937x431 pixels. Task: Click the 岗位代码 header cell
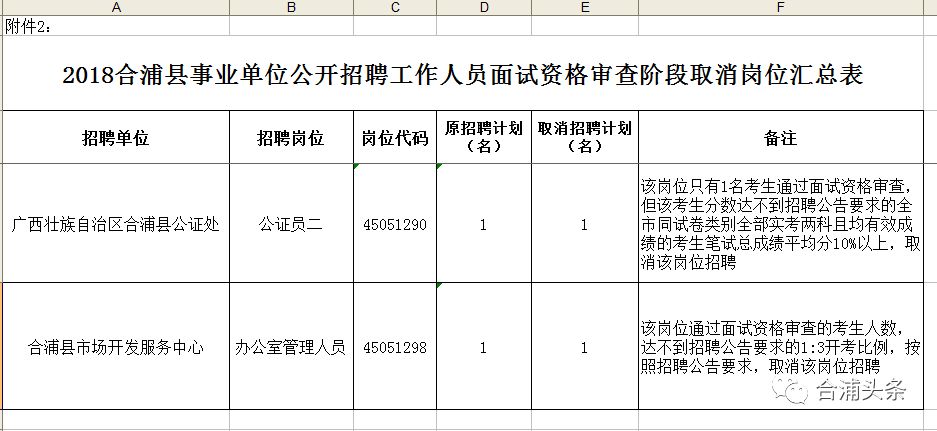point(395,137)
